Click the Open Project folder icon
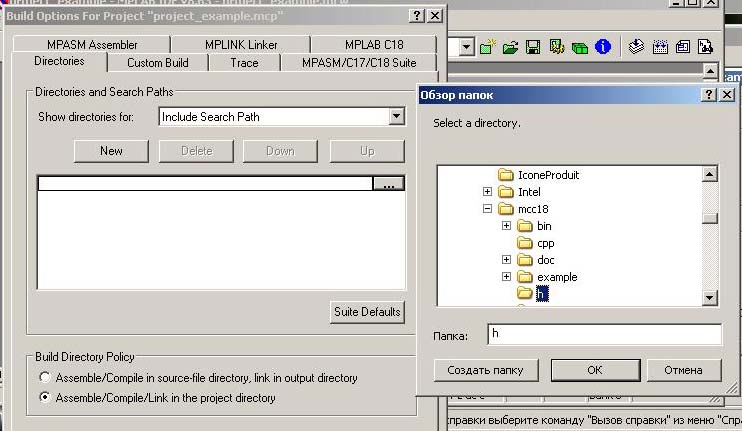Screen dimensions: 742x431 tap(511, 47)
